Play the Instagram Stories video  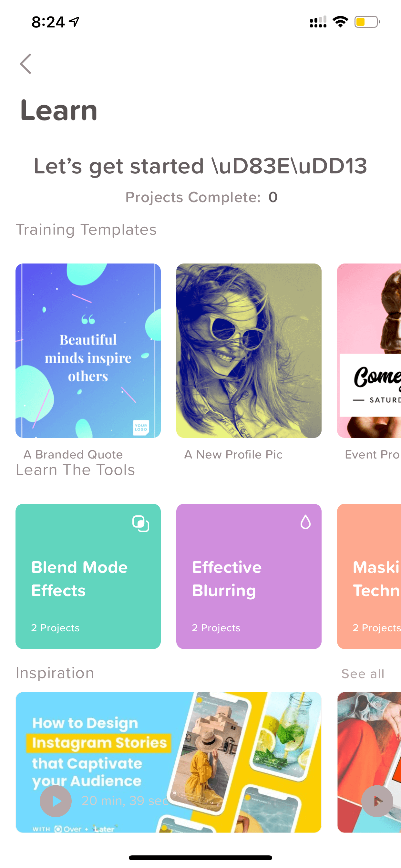[x=56, y=801]
